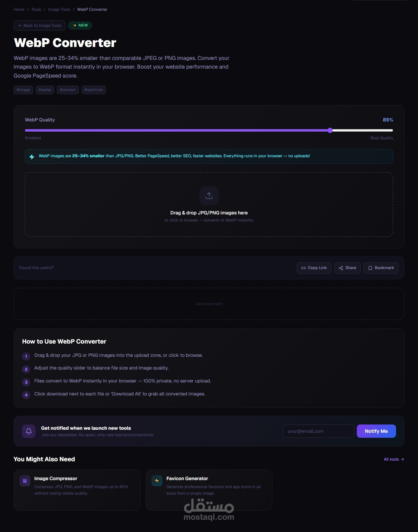Image resolution: width=418 pixels, height=532 pixels.
Task: Select the #webp tag
Action: pyautogui.click(x=45, y=90)
